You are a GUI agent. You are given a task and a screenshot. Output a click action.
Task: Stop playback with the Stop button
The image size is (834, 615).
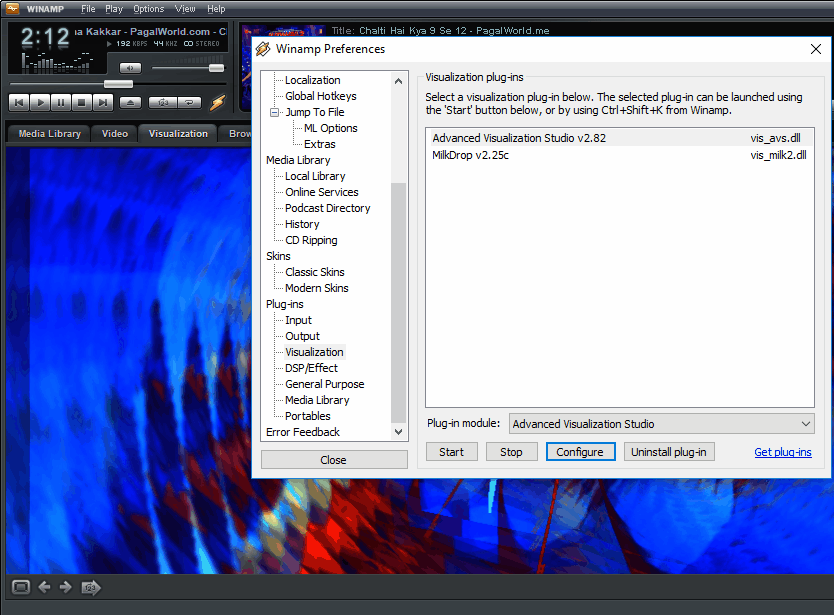81,103
